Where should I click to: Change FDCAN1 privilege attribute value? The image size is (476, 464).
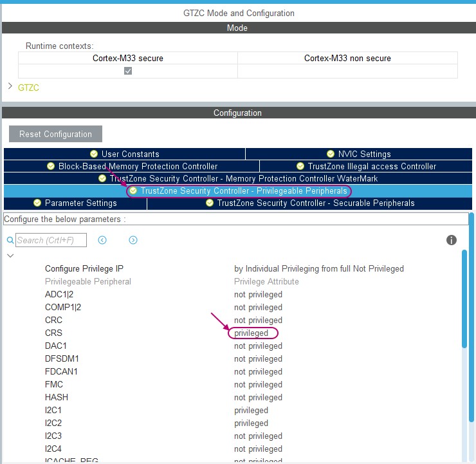click(258, 372)
